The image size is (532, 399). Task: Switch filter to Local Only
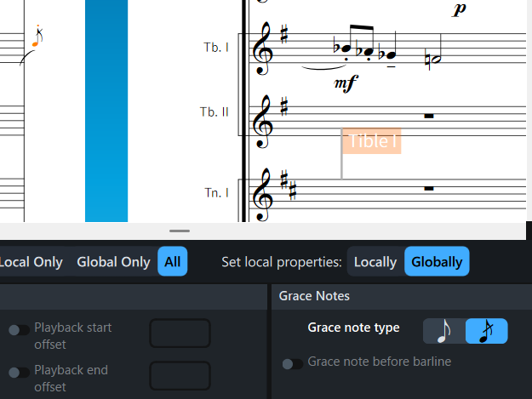[x=31, y=262]
